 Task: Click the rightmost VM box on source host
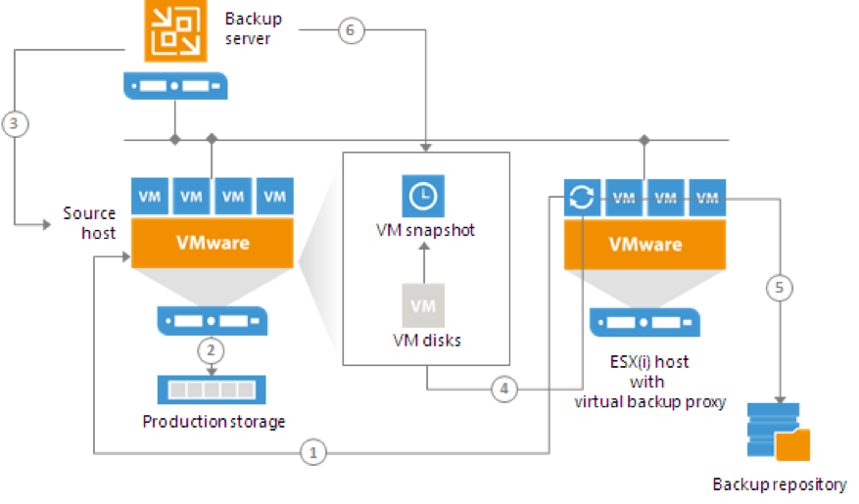pos(275,196)
